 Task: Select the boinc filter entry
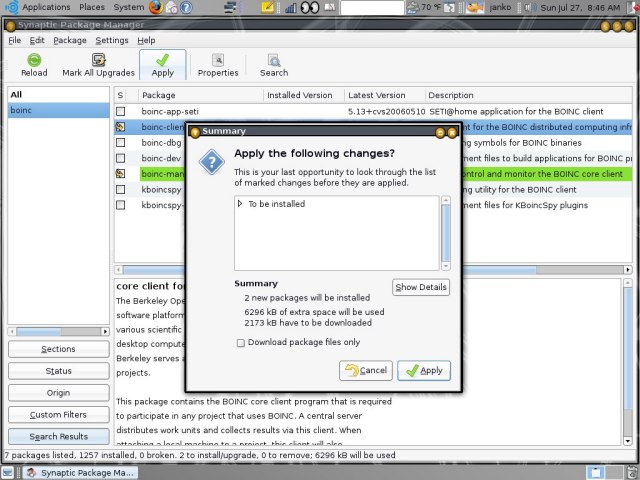pos(58,110)
